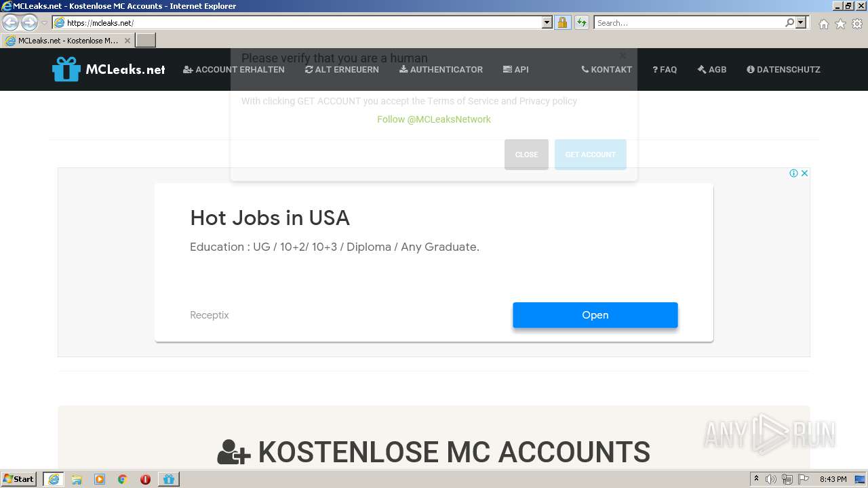The height and width of the screenshot is (488, 868).
Task: Click the browser Back button
Action: [x=10, y=22]
